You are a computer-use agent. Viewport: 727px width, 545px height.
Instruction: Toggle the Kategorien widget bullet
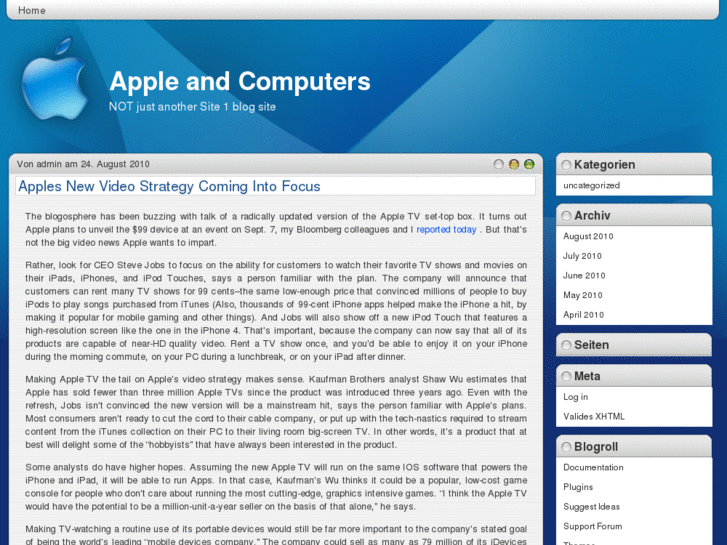pos(566,165)
